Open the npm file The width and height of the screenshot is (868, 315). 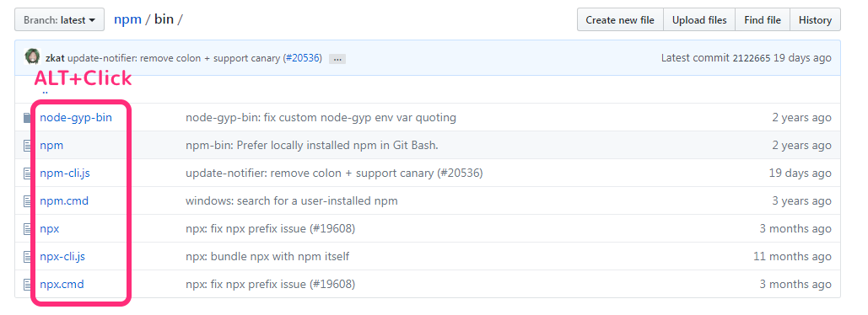point(51,146)
